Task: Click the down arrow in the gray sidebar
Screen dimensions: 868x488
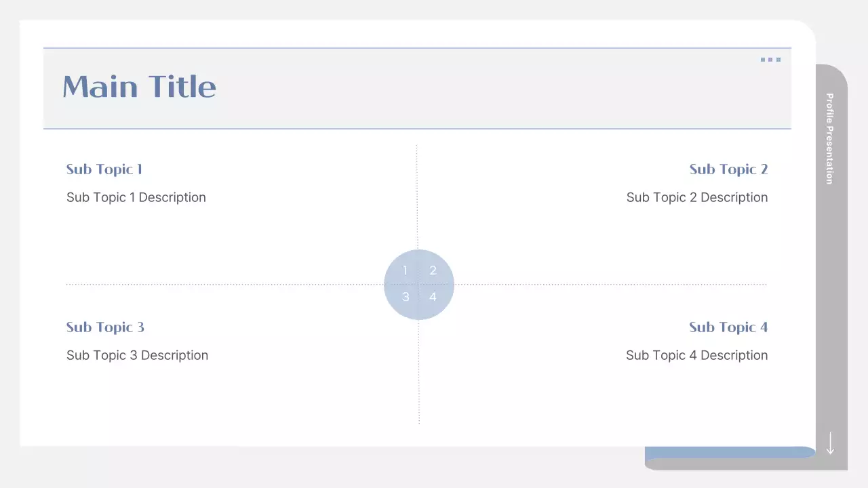Action: tap(830, 443)
